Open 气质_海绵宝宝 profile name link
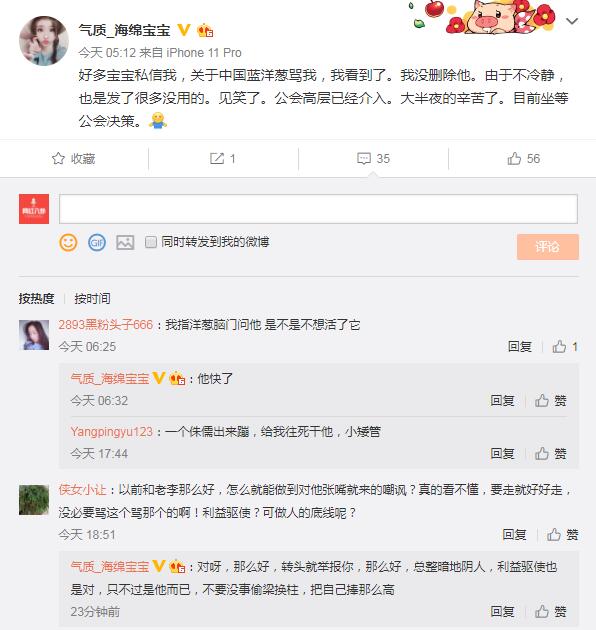Viewport: 596px width, 630px height. [x=124, y=30]
